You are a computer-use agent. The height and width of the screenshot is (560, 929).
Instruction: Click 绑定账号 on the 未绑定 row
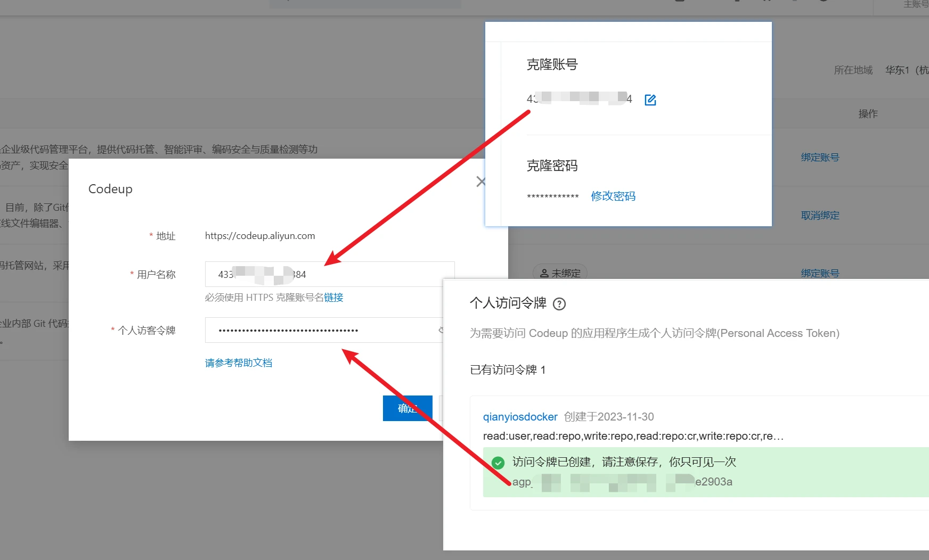pos(820,273)
